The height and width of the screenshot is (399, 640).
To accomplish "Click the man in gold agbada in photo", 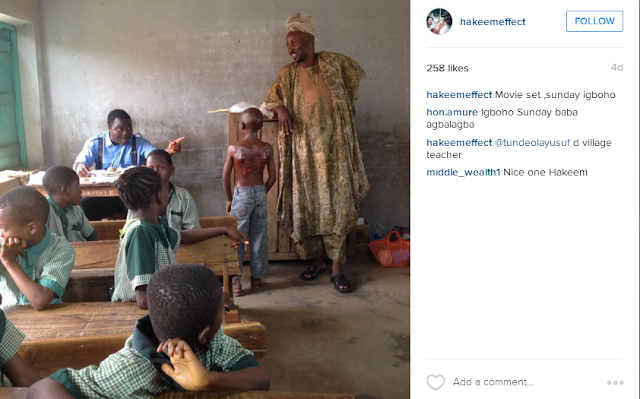I will coord(317,151).
